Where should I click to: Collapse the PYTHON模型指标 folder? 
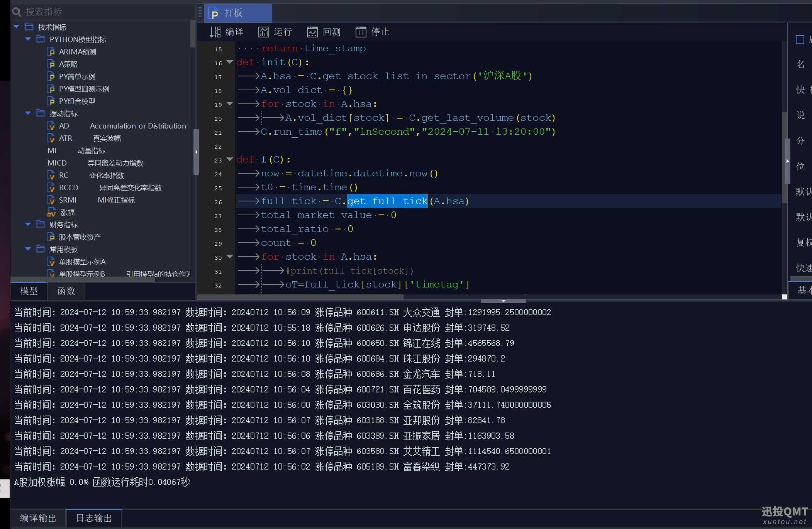(x=28, y=39)
